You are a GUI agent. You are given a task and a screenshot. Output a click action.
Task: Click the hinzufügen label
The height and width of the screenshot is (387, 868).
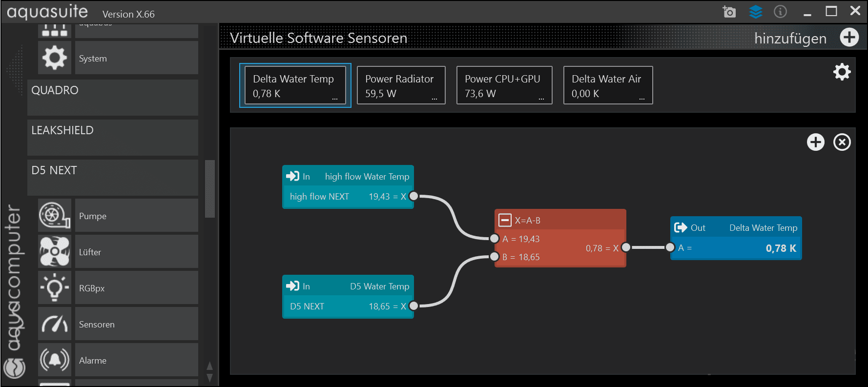tap(790, 38)
